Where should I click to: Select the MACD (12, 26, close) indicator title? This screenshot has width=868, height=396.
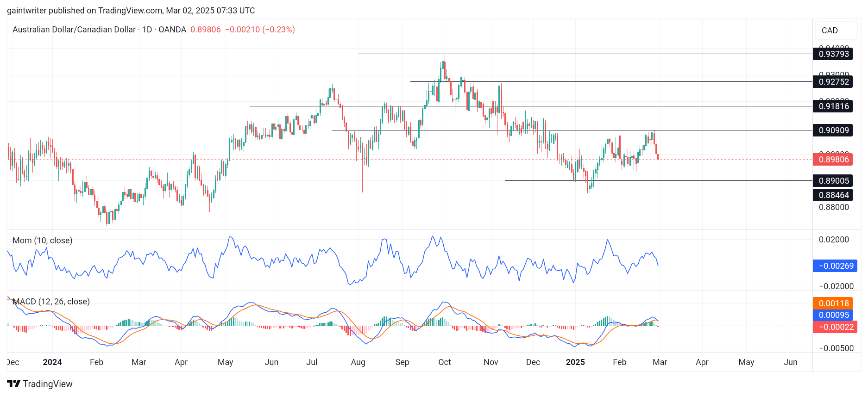pyautogui.click(x=51, y=302)
